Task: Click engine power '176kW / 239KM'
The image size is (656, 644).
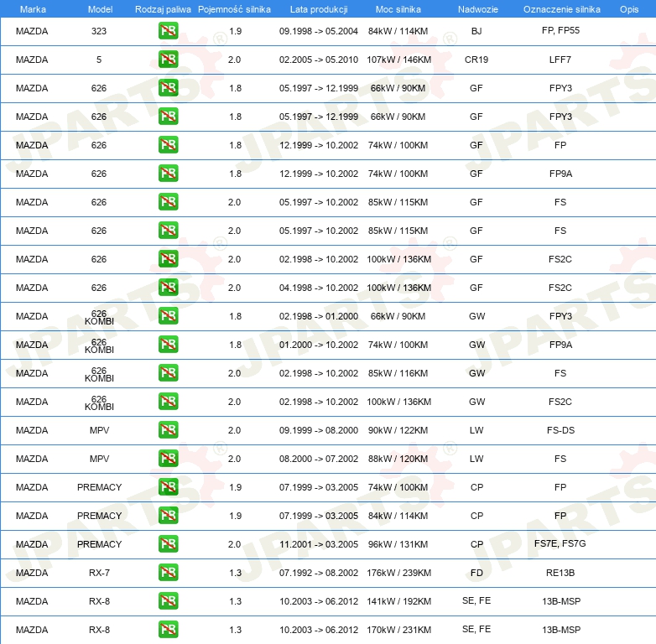Action: click(398, 573)
